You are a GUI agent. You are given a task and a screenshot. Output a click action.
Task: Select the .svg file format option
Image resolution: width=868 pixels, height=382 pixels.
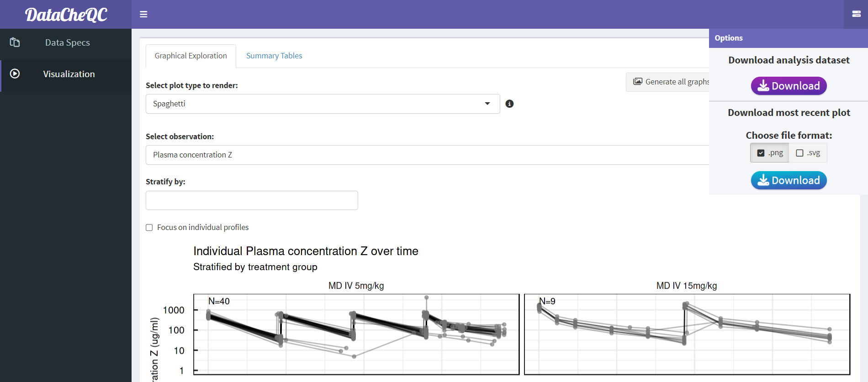[x=808, y=153]
